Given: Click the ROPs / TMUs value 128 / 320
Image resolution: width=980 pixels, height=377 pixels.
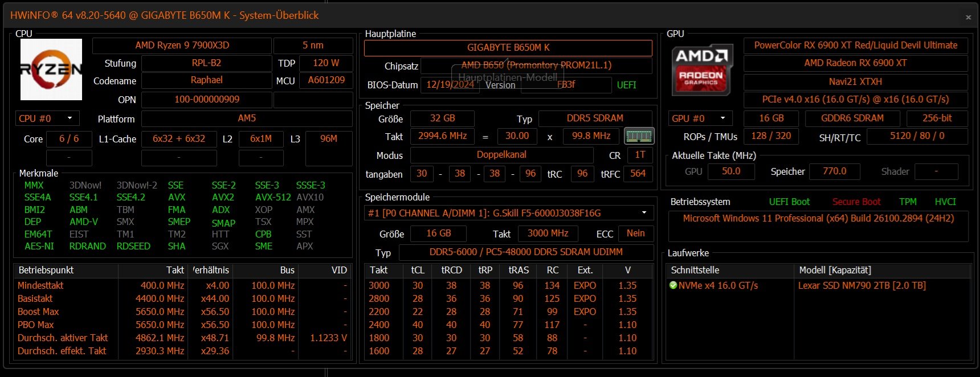Looking at the screenshot, I should point(771,136).
